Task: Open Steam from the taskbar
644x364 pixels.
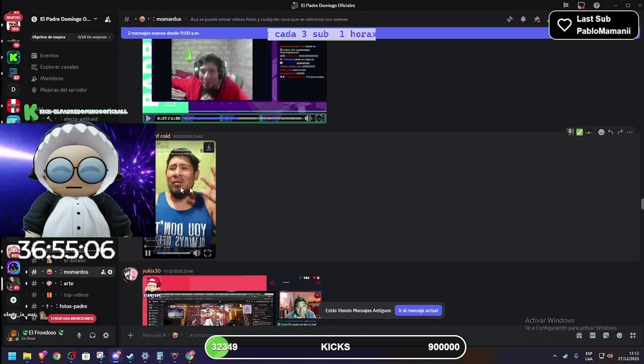Action: [130, 356]
